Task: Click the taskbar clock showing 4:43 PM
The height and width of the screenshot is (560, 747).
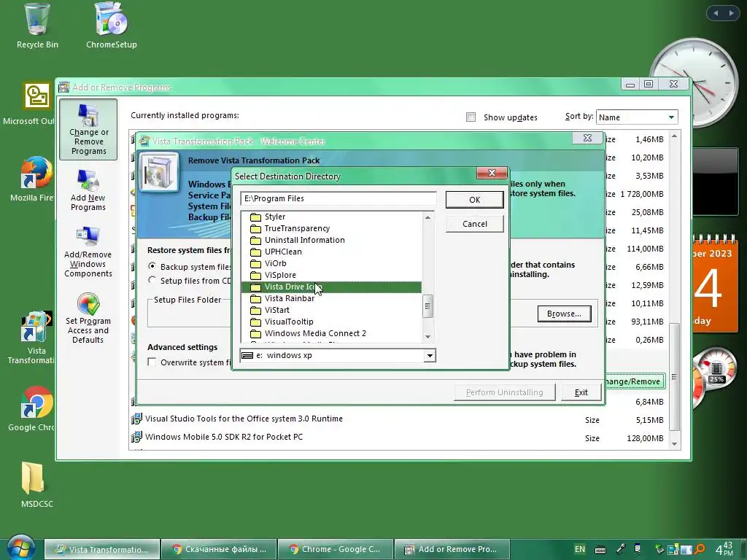Action: [724, 549]
